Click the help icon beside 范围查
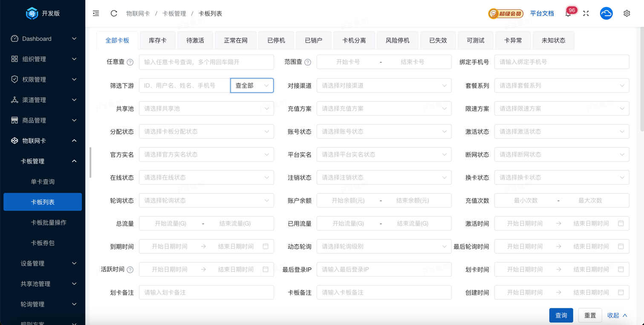Viewport: 644px width, 325px height. point(308,62)
